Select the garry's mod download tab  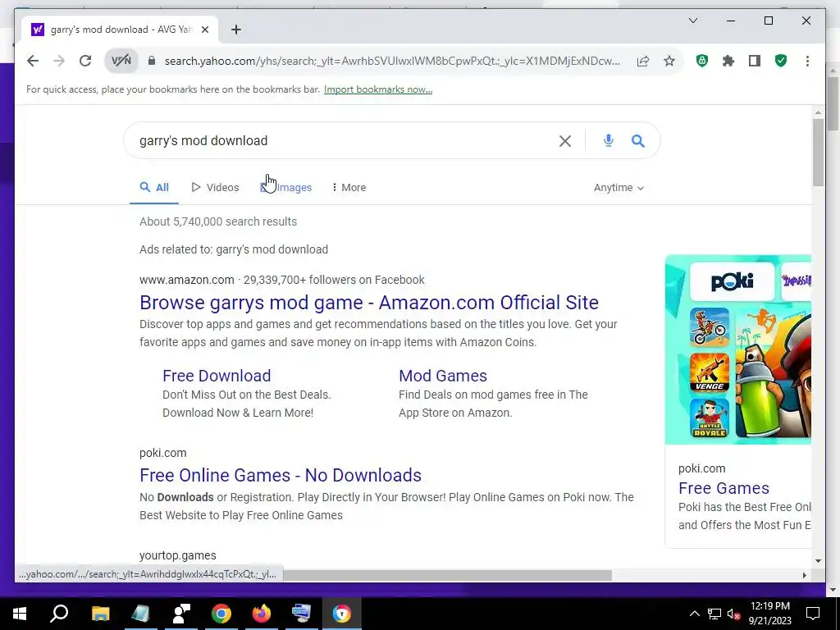click(120, 30)
